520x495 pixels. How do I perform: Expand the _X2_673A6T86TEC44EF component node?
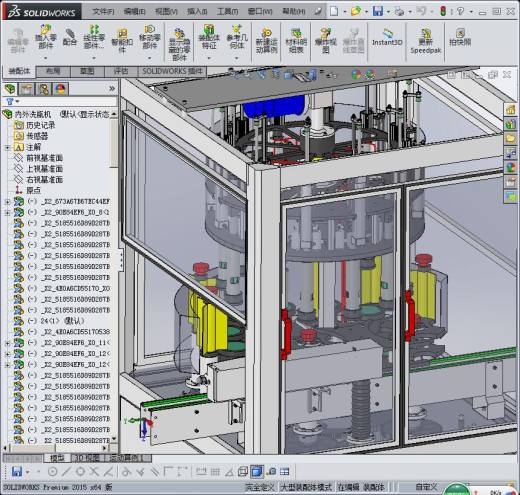click(8, 201)
